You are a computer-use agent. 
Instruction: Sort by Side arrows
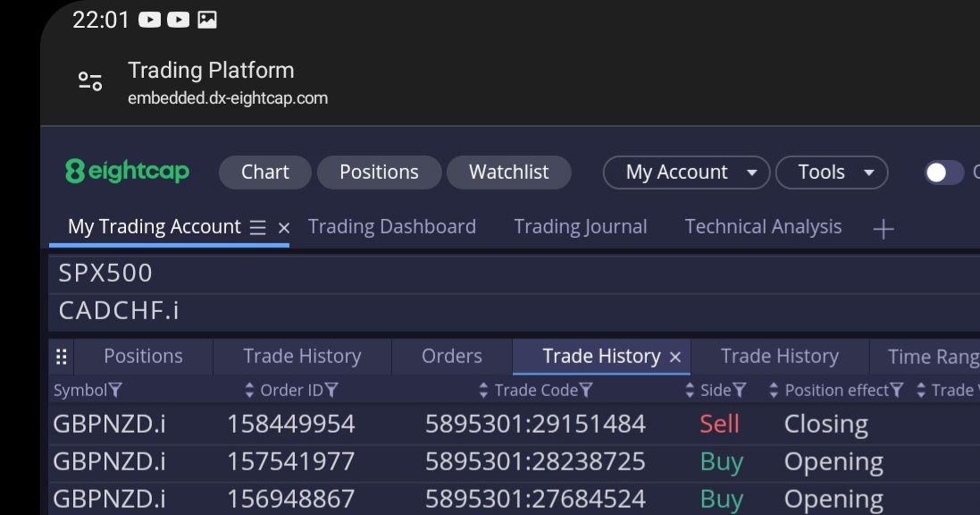690,391
